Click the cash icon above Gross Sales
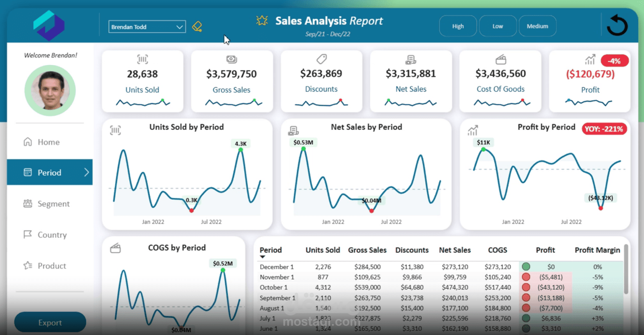 231,60
